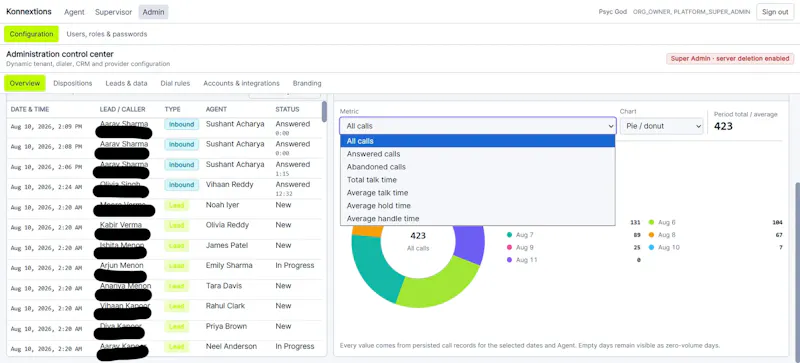Choose Answered calls metric option
800x363 pixels.
coord(478,154)
